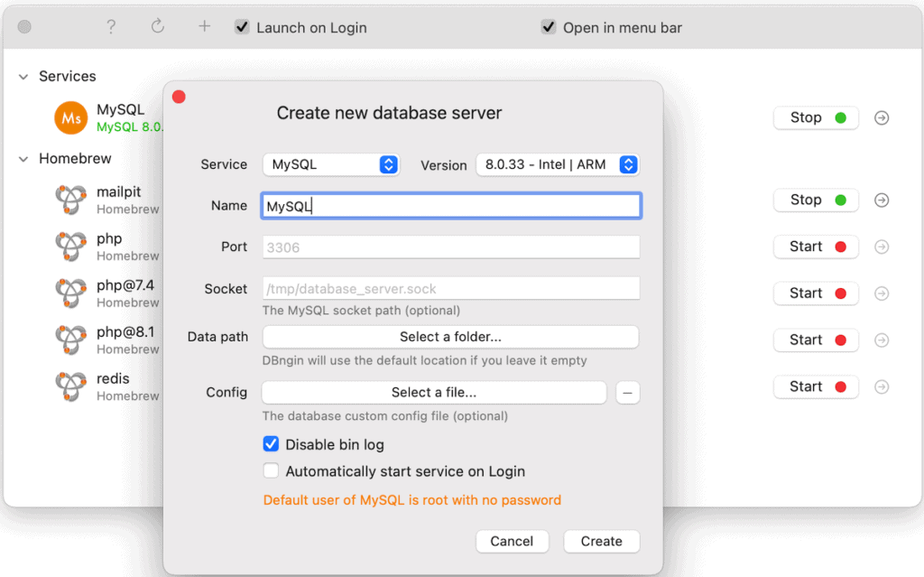The image size is (924, 577).
Task: Click arrow icon in mailpit row
Action: pyautogui.click(x=882, y=200)
